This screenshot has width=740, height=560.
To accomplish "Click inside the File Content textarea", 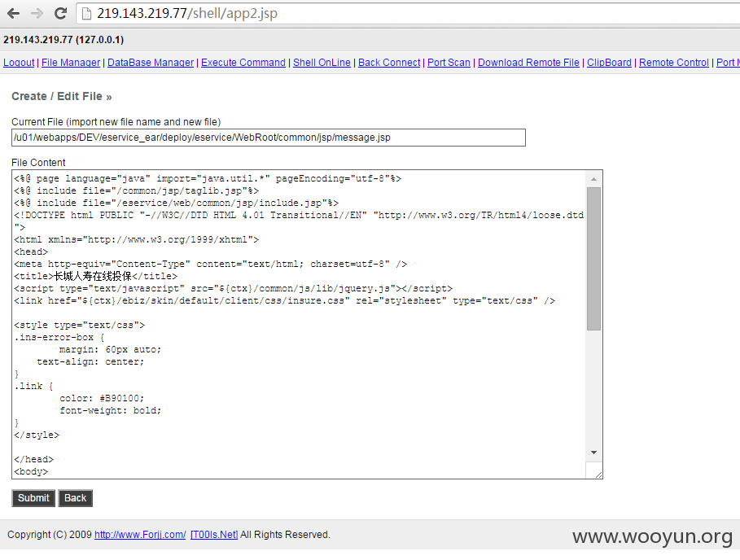I will point(298,324).
